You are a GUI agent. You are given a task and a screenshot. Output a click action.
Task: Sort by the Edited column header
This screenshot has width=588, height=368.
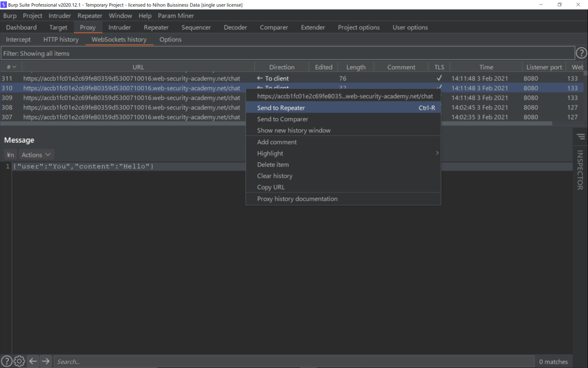pos(323,67)
